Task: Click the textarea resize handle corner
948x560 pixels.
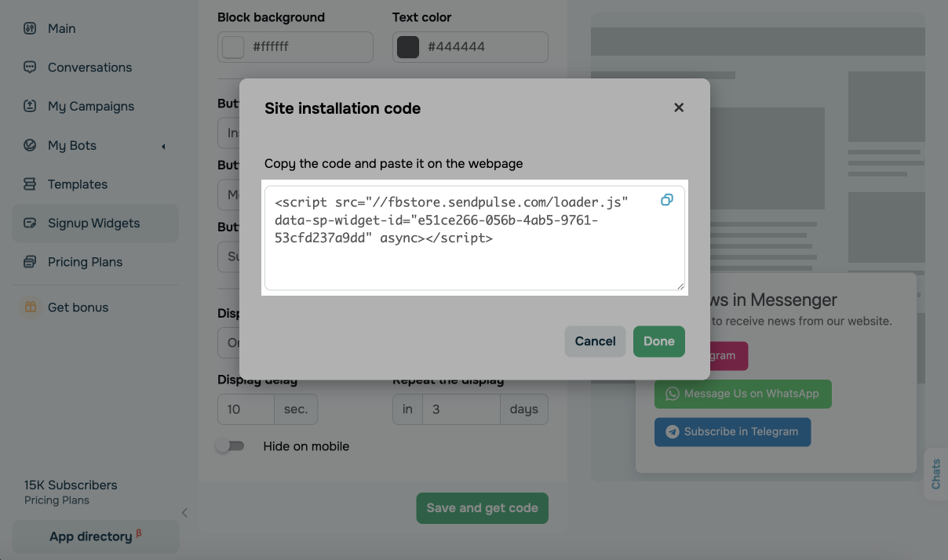Action: (x=680, y=286)
